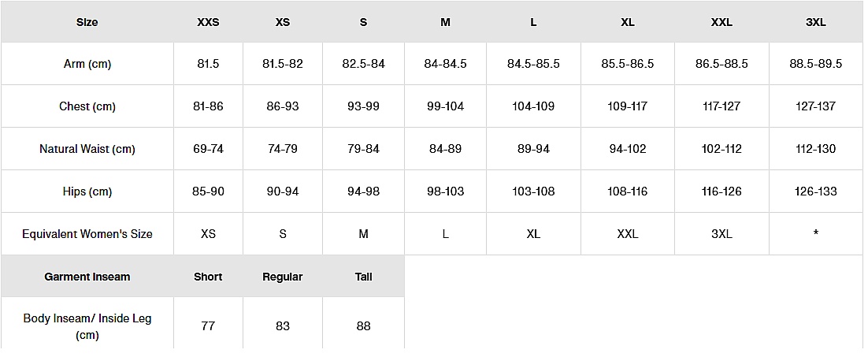Click the Regular inseam column header
868x357 pixels.
(283, 277)
